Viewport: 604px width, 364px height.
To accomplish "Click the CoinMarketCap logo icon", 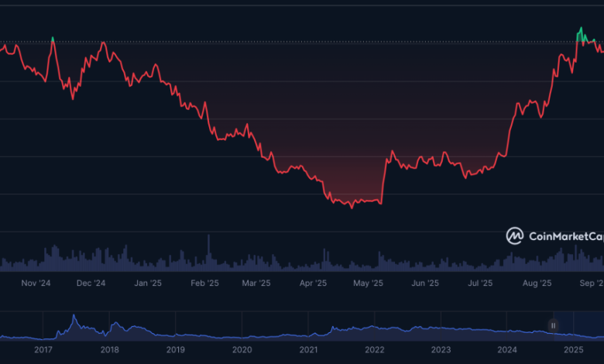I will (515, 235).
